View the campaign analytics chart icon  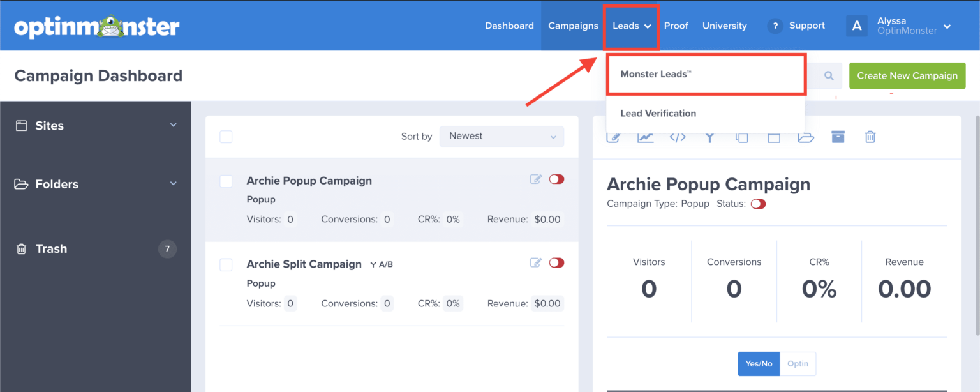coord(645,137)
